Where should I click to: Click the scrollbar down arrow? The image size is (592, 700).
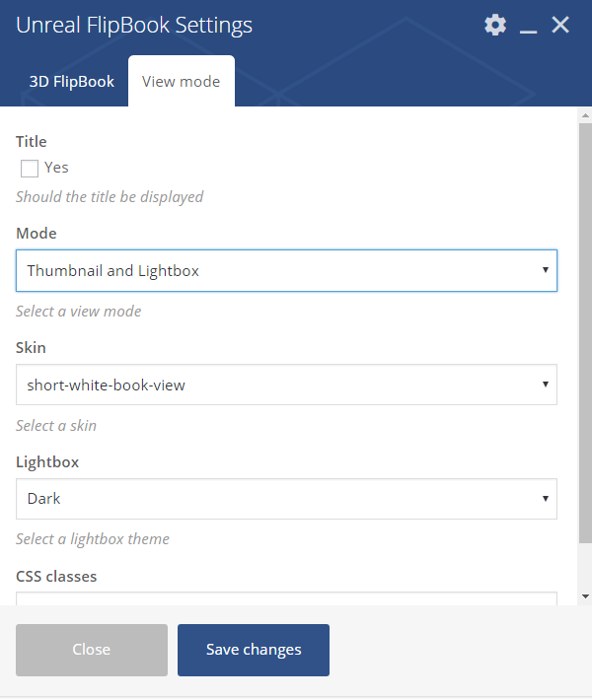pyautogui.click(x=585, y=596)
